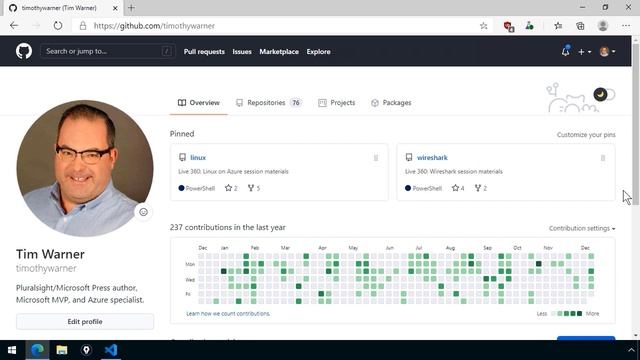Viewport: 640px width, 360px height.
Task: Open the Windows Start menu
Action: tap(12, 350)
